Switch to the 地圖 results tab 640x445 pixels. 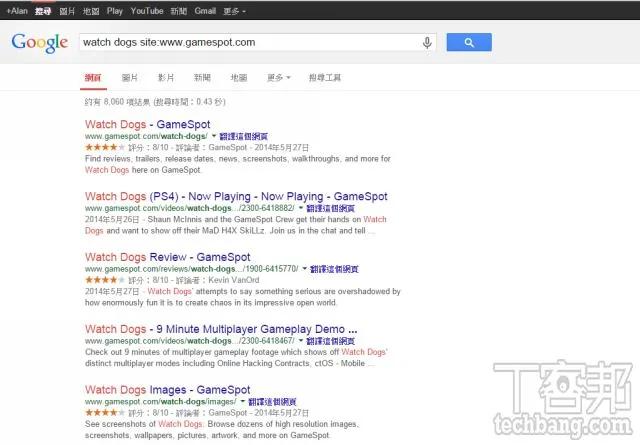click(239, 78)
